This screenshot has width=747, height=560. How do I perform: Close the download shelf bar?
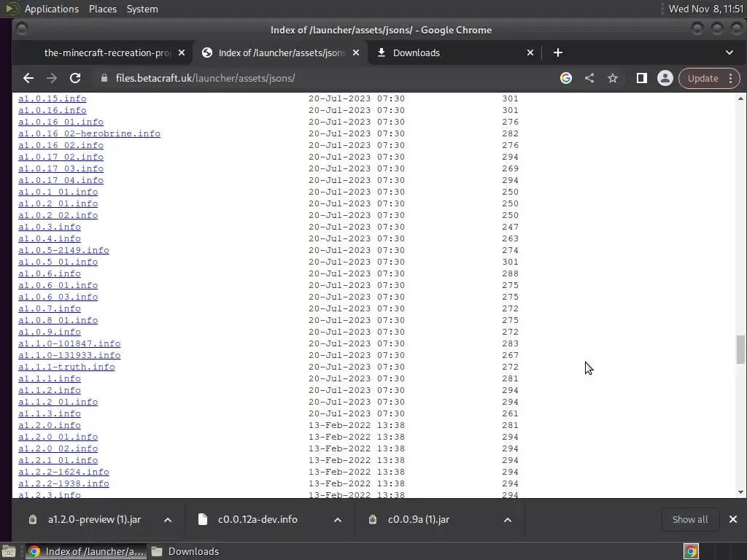733,519
